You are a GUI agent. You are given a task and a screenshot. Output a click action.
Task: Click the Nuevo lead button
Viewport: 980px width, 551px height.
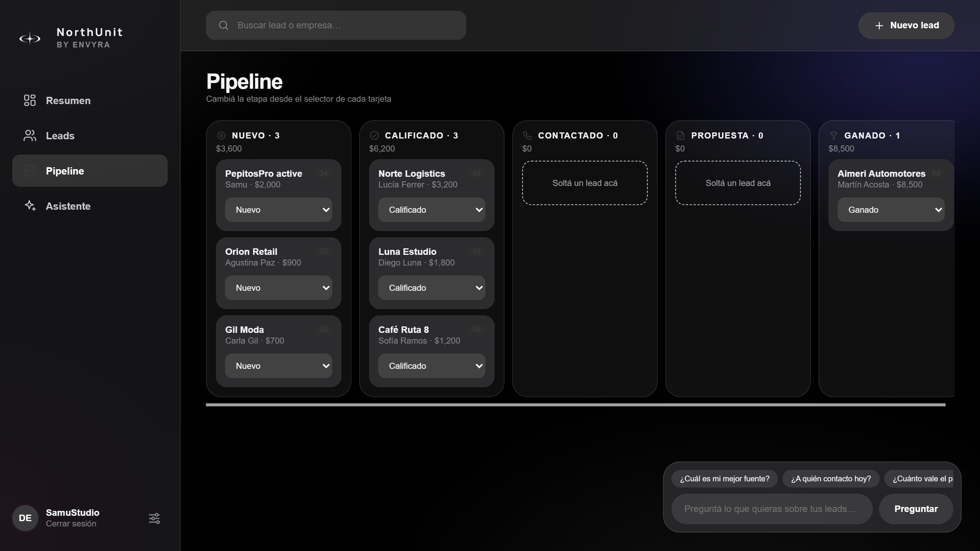click(x=906, y=26)
